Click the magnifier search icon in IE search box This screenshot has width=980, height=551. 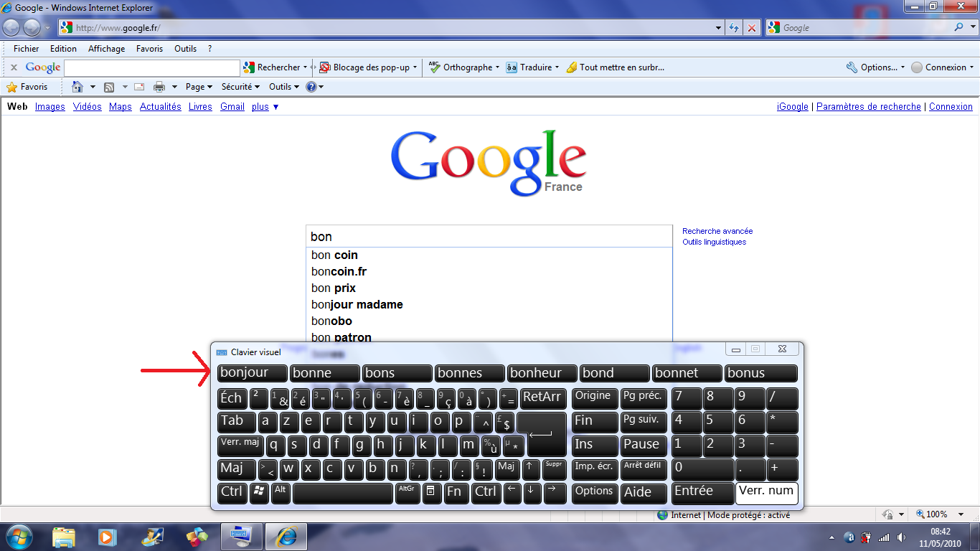(959, 27)
